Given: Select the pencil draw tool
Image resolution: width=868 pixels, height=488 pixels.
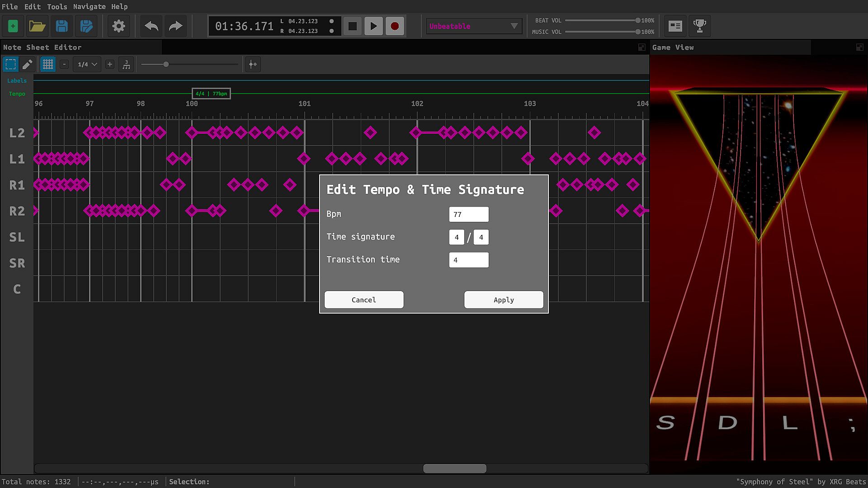Looking at the screenshot, I should [28, 65].
